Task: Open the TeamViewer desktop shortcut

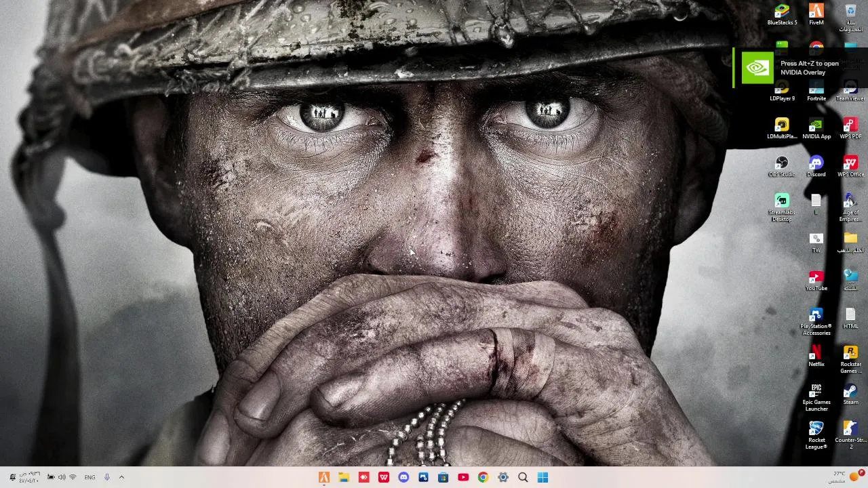Action: click(x=850, y=90)
